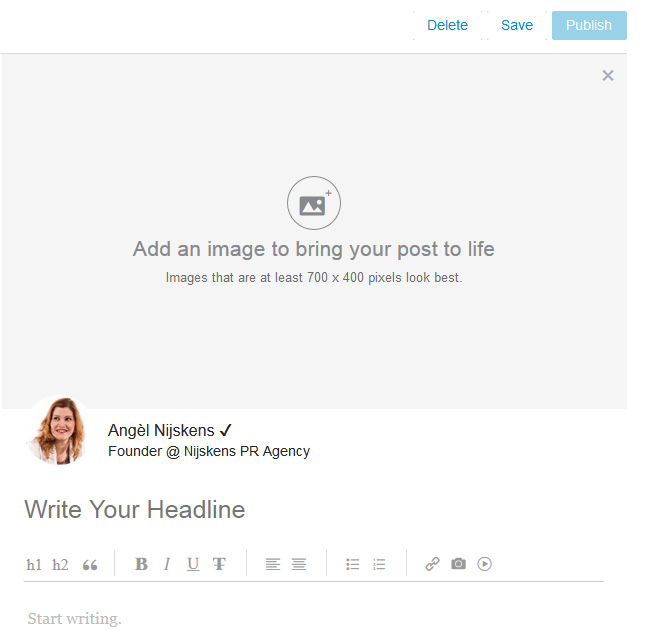This screenshot has width=646, height=630.
Task: Toggle bold formatting
Action: click(141, 564)
